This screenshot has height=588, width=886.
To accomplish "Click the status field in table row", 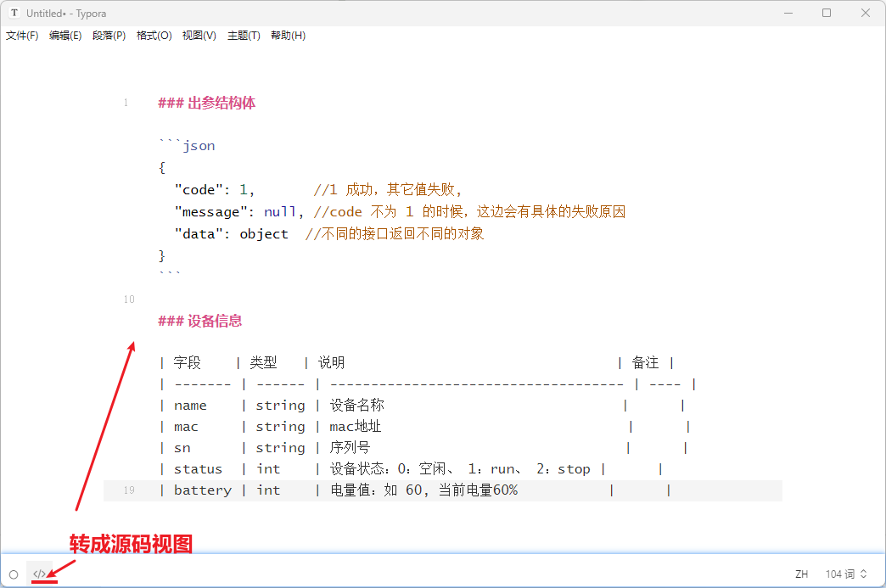I will pyautogui.click(x=199, y=469).
